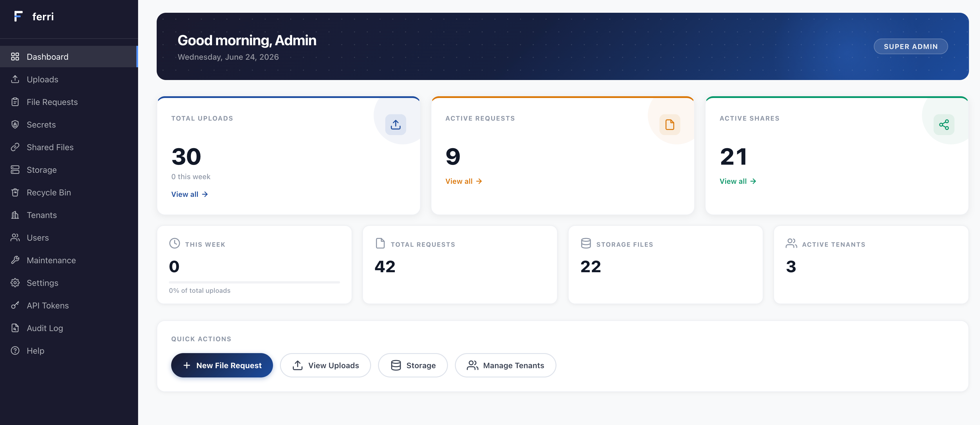Click the Storage quick action button
The image size is (980, 425).
[413, 365]
